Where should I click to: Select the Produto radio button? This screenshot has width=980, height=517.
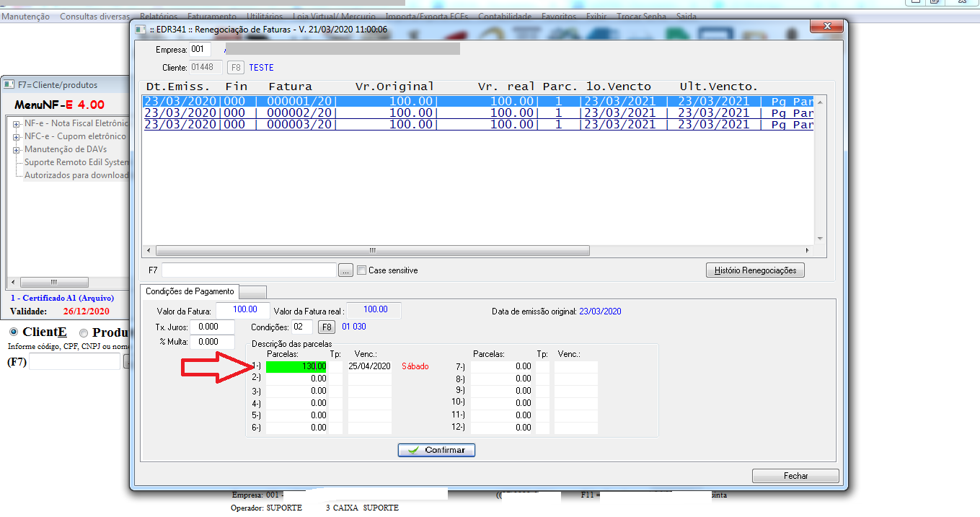click(84, 333)
